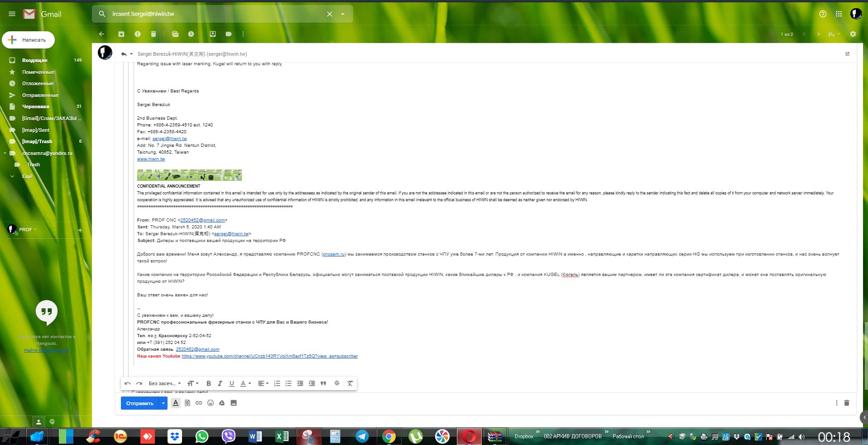
Task: Open the [Imap]/Trash label
Action: [x=37, y=141]
